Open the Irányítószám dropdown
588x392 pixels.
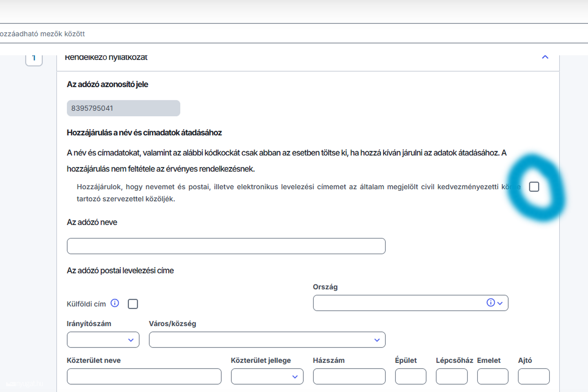pyautogui.click(x=103, y=340)
